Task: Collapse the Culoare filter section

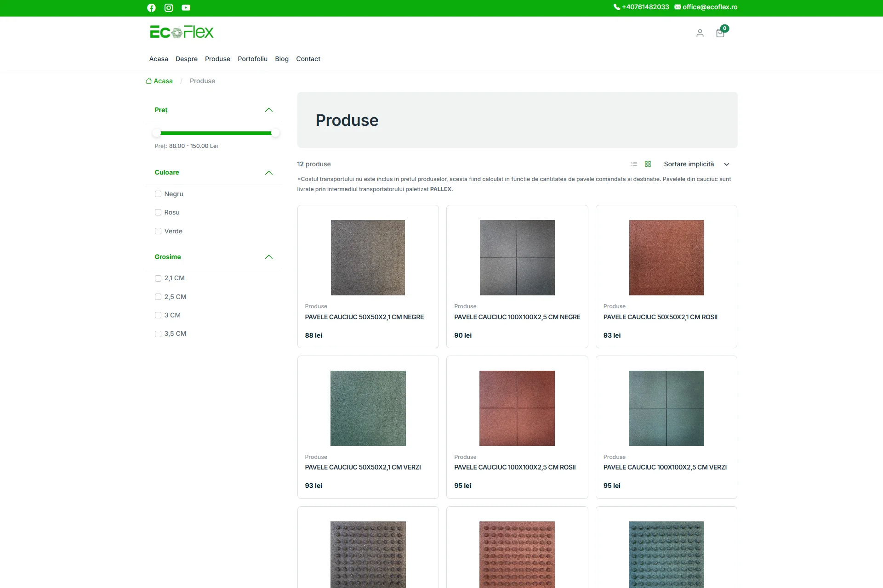Action: pyautogui.click(x=269, y=173)
